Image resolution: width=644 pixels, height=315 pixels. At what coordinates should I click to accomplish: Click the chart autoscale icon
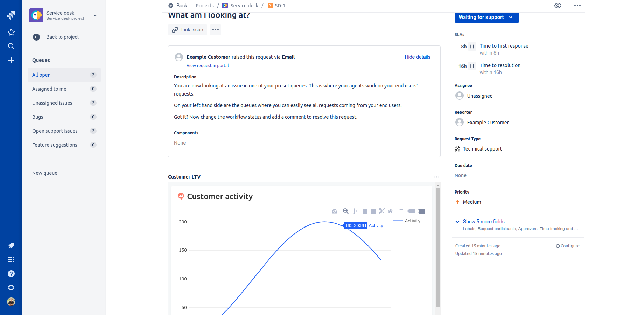click(382, 211)
